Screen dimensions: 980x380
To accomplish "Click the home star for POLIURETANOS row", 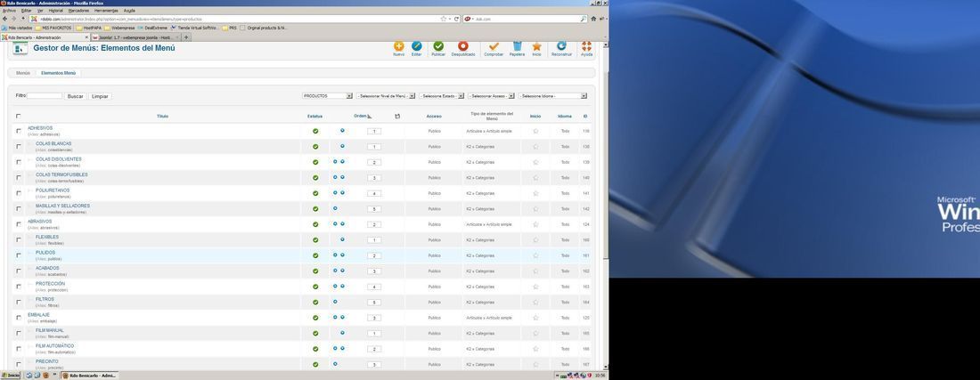I will 535,193.
